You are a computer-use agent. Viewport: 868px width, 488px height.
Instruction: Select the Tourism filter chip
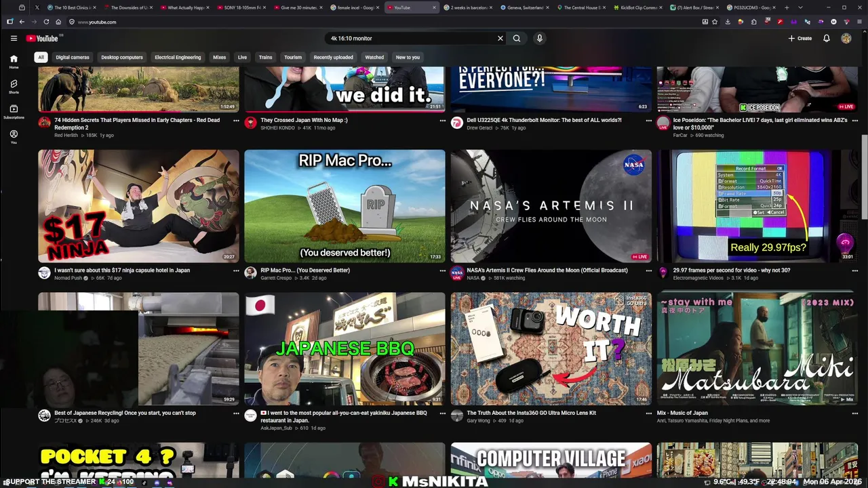coord(293,58)
